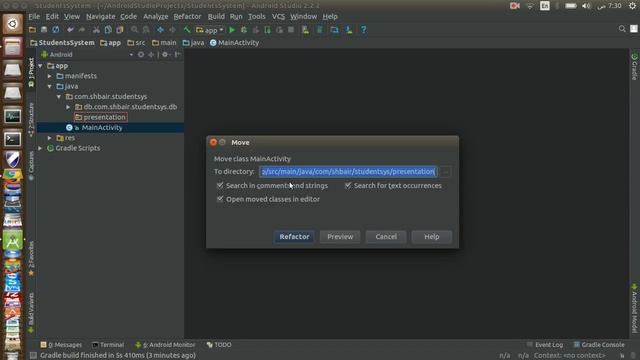Click the Stop toolbar icon
Image resolution: width=640 pixels, height=360 pixels.
[291, 30]
